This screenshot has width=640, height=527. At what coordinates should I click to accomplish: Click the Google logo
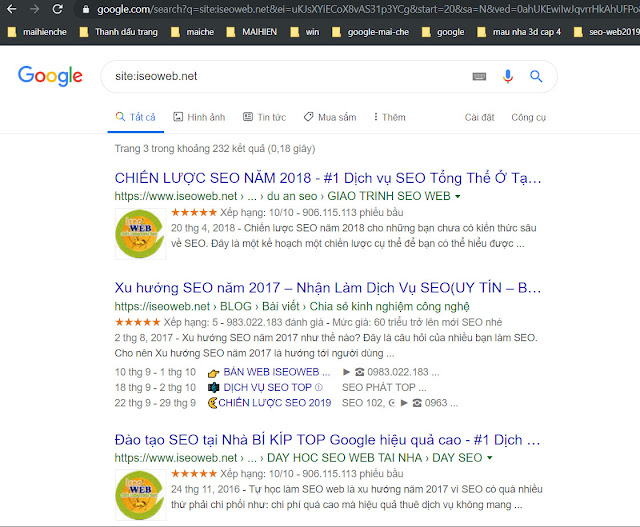[50, 76]
